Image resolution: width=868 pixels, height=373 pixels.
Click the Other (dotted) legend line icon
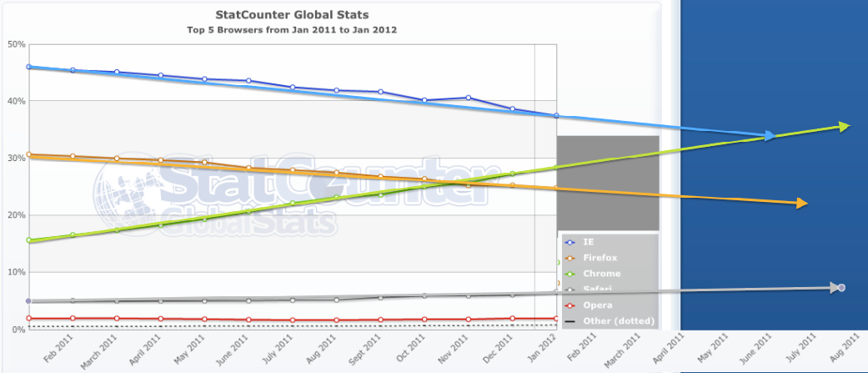(x=569, y=321)
